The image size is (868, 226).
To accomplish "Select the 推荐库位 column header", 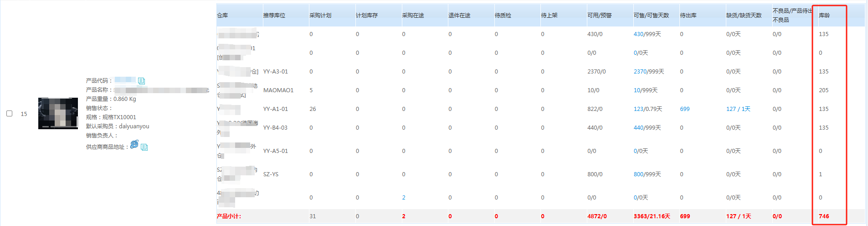I will [x=274, y=16].
